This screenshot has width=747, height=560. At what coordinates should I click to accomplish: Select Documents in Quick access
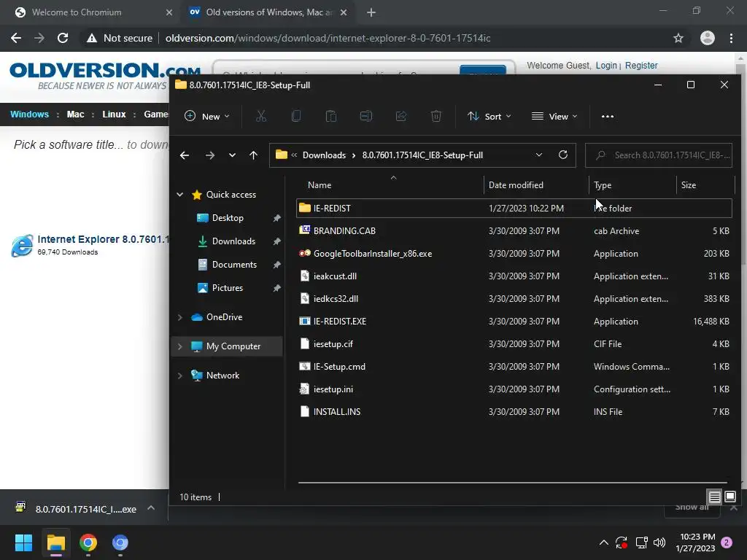pyautogui.click(x=234, y=264)
